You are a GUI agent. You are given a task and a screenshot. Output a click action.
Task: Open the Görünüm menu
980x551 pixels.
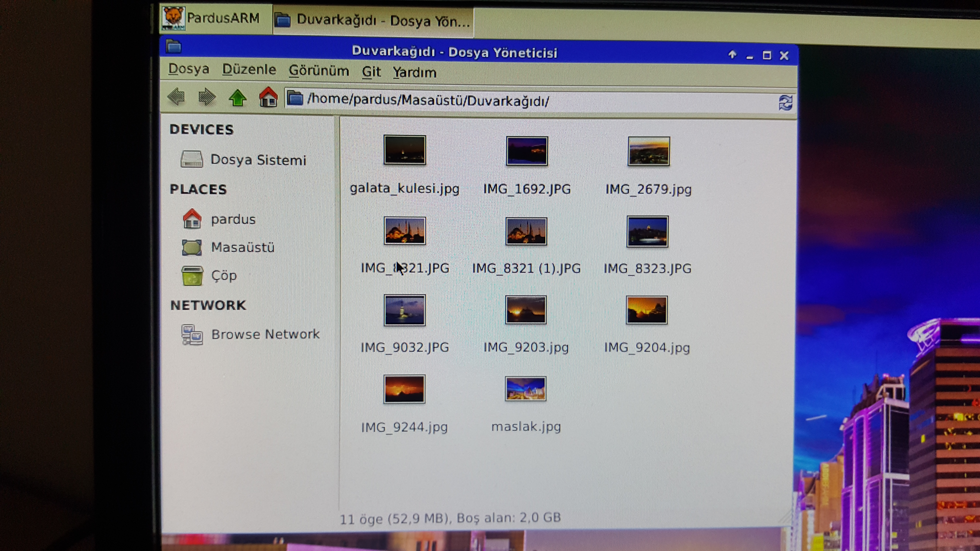(x=319, y=71)
